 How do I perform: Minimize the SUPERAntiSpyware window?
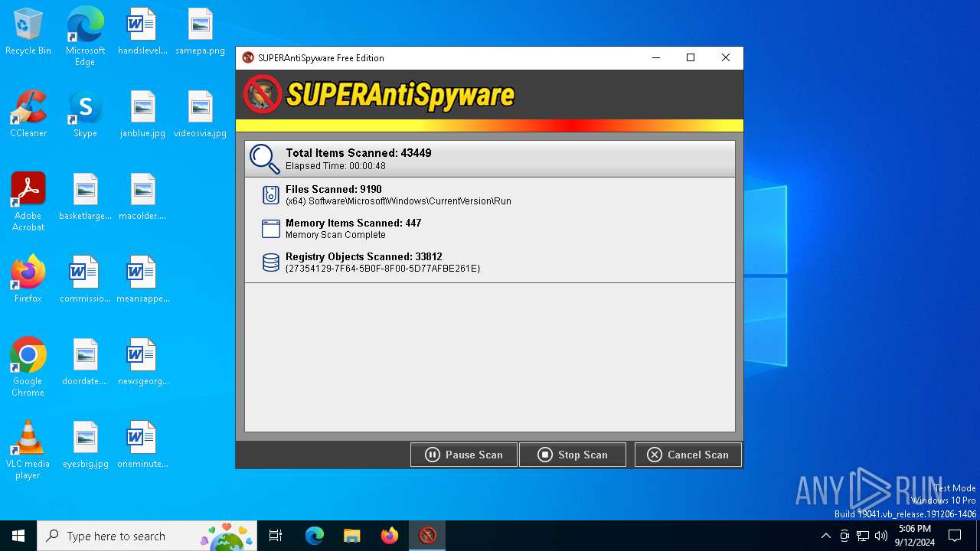[655, 57]
